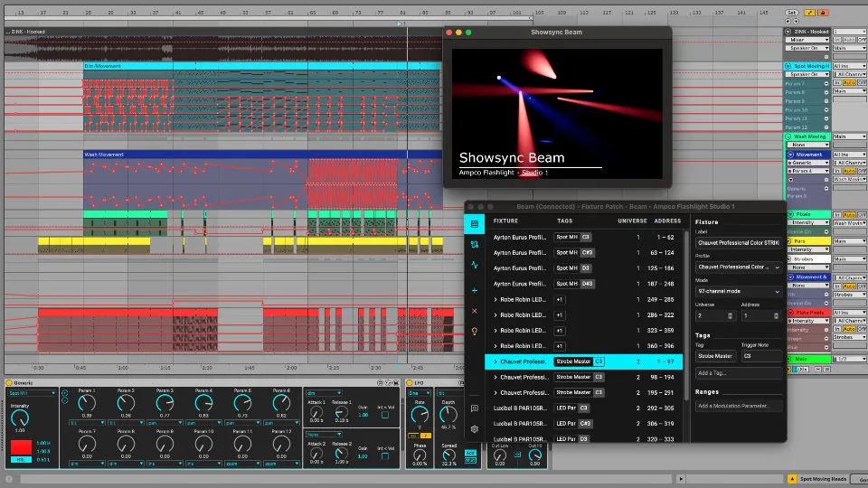This screenshot has height=488, width=868.
Task: Click the red X delete fixture icon
Action: 474,311
